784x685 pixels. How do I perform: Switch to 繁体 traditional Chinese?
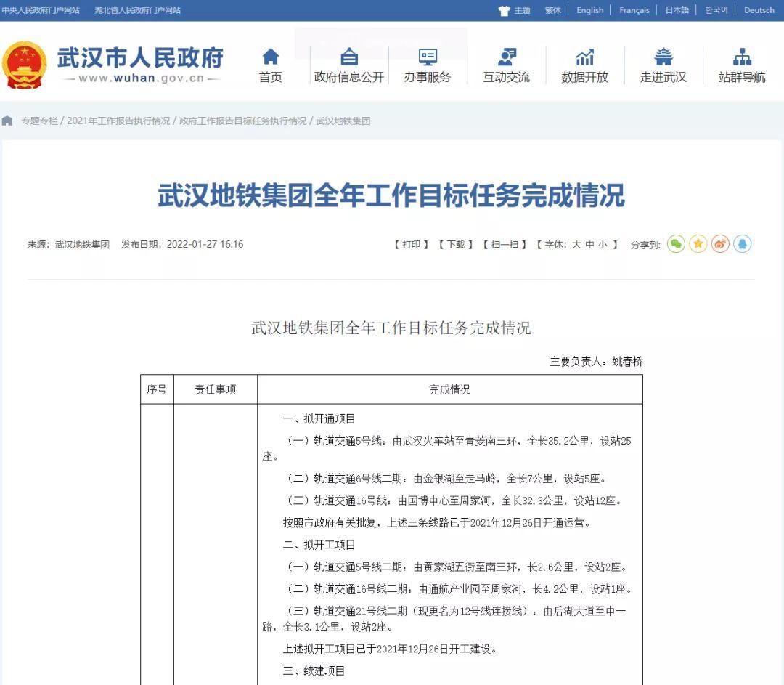pyautogui.click(x=552, y=10)
